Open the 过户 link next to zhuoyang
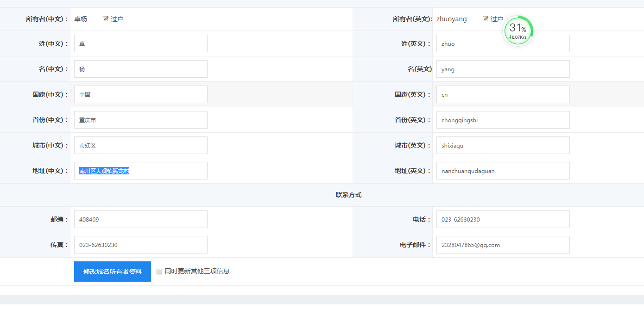 pos(497,19)
